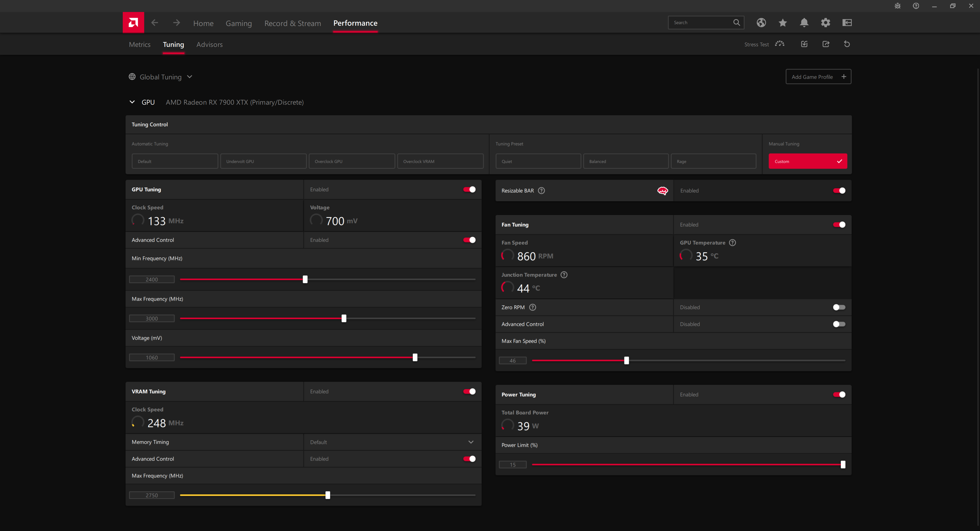The height and width of the screenshot is (531, 980).
Task: Collapse the GPU section chevron
Action: point(132,102)
